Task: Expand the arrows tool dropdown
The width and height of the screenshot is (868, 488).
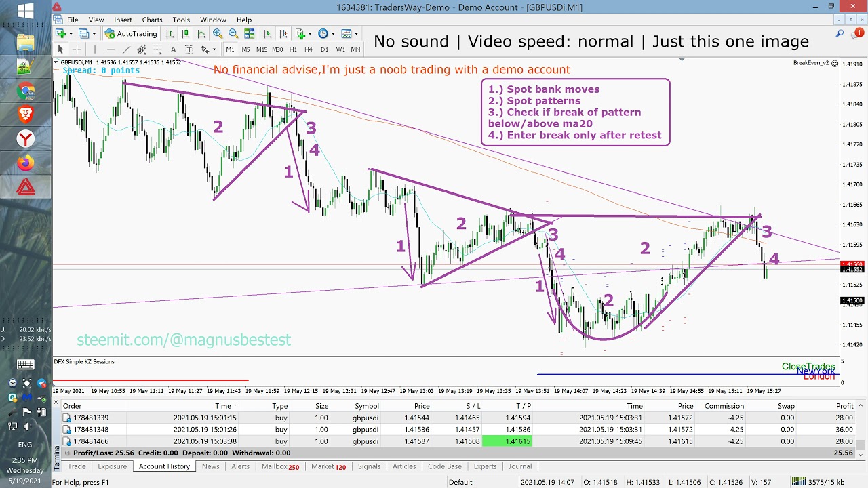Action: click(x=214, y=49)
